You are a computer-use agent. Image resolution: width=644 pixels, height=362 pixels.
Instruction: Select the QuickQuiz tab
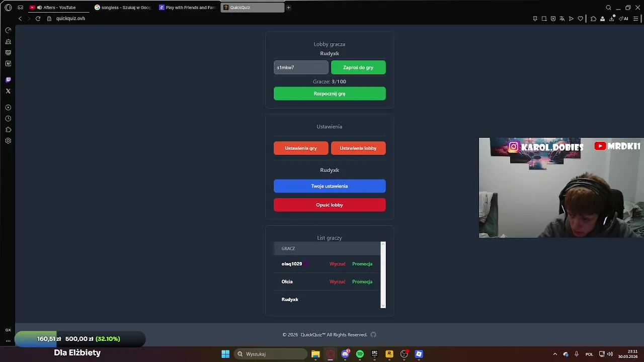click(x=252, y=8)
